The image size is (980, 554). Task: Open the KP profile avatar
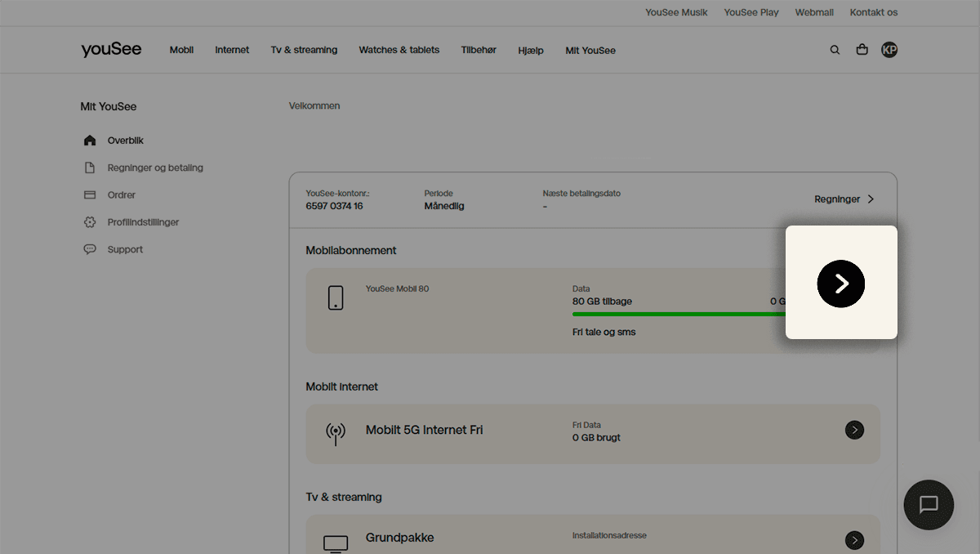(x=889, y=50)
